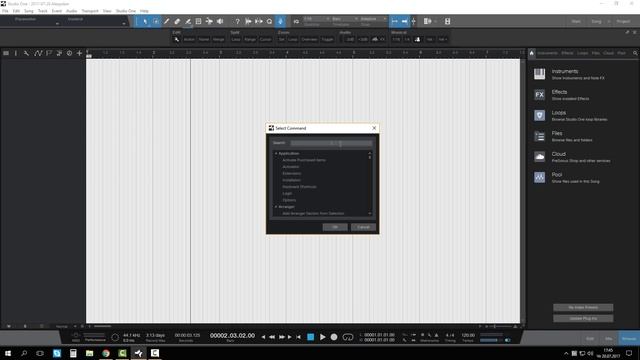Image resolution: width=640 pixels, height=360 pixels.
Task: Toggle the blue Autoscroll button
Action: coord(280,21)
